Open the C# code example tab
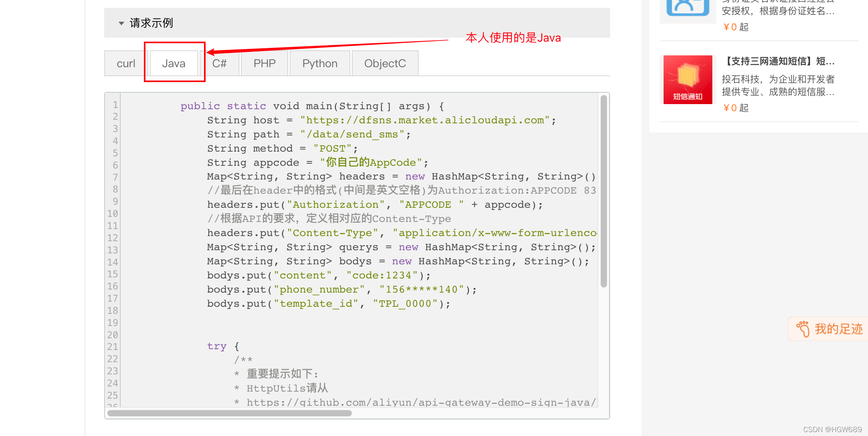868x436 pixels. 219,64
